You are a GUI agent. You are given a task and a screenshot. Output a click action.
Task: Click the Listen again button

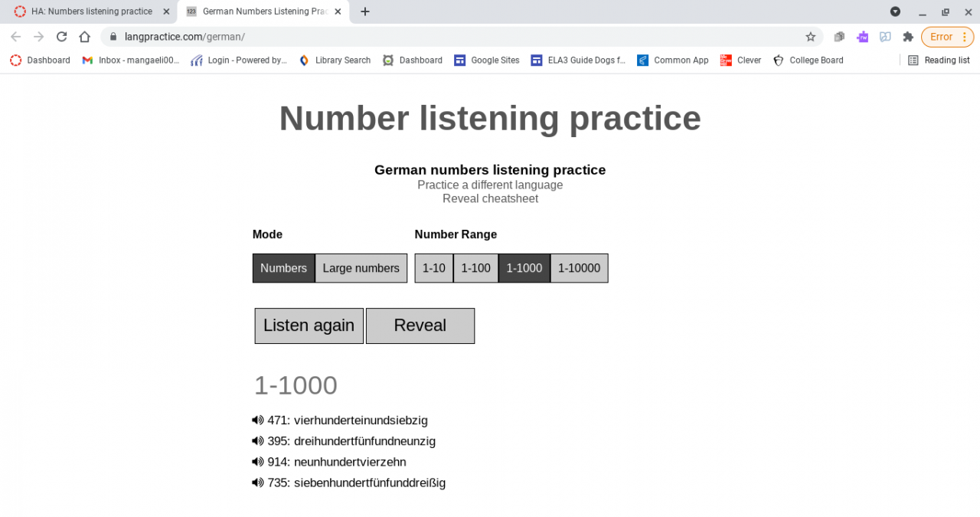click(x=309, y=326)
